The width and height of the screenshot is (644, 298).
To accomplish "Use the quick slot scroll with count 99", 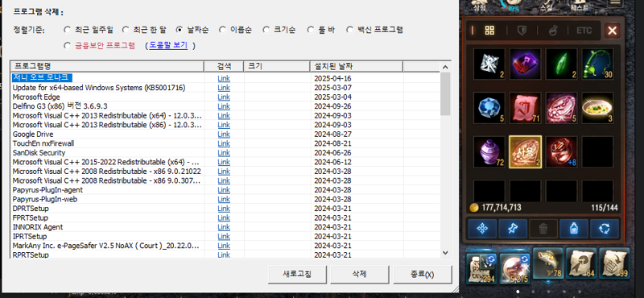I will click(x=614, y=264).
